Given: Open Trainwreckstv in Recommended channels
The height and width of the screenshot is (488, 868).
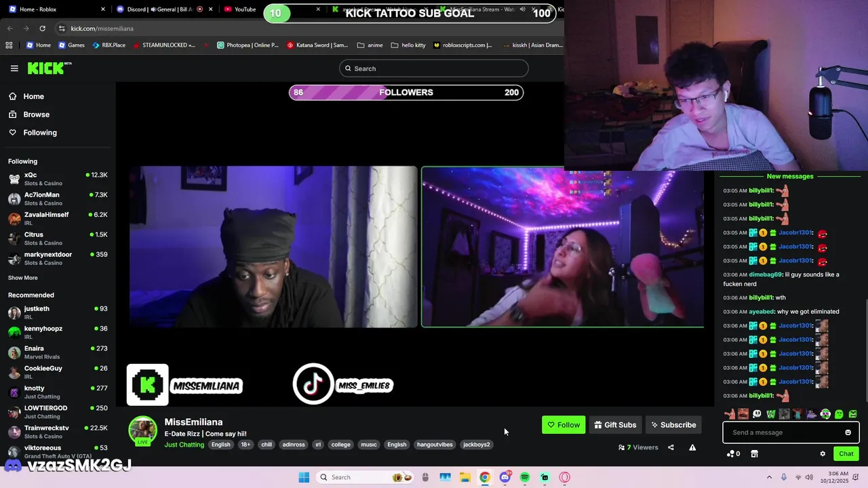Looking at the screenshot, I should point(58,432).
